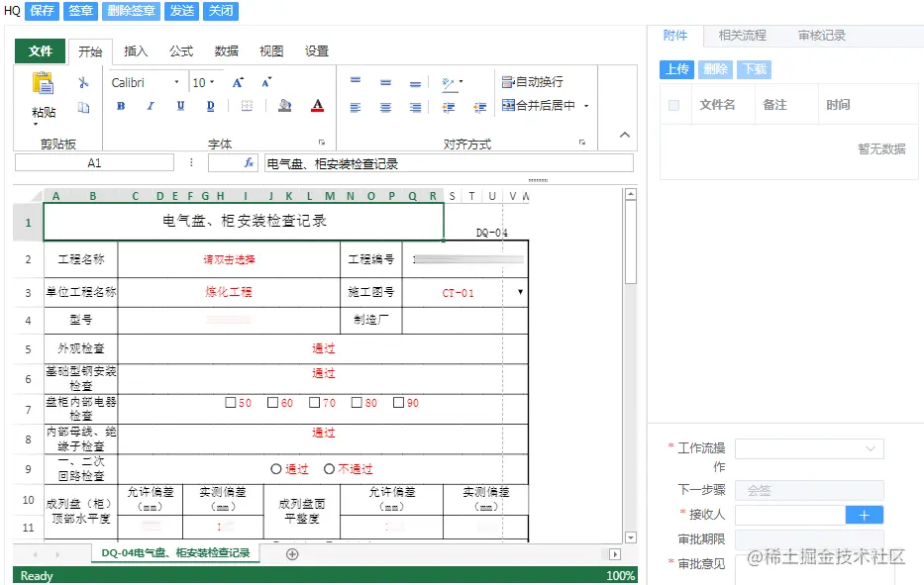Toggle Italic formatting
Screen dimensions: 924x585
tap(151, 106)
